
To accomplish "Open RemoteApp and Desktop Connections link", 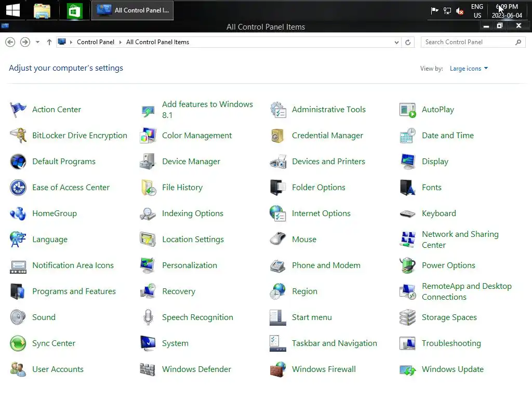I will click(x=467, y=291).
